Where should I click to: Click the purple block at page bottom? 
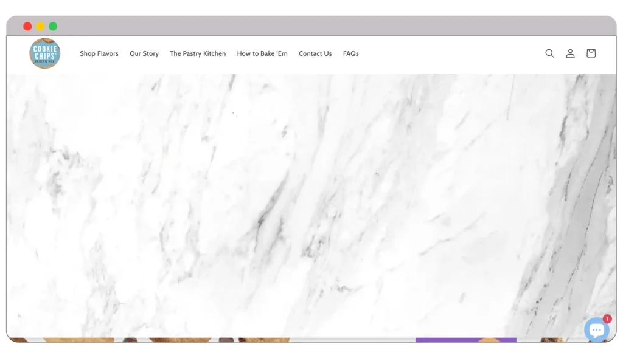click(465, 340)
